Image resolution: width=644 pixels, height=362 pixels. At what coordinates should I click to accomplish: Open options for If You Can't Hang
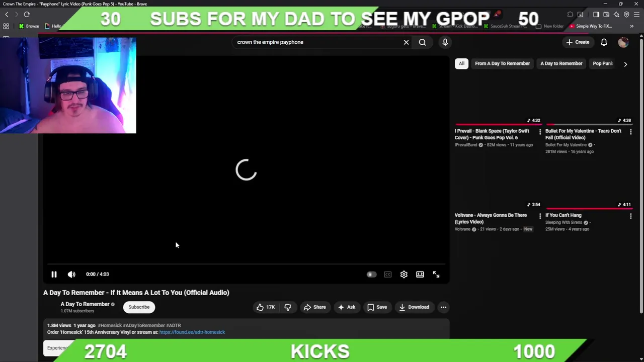[x=630, y=216]
